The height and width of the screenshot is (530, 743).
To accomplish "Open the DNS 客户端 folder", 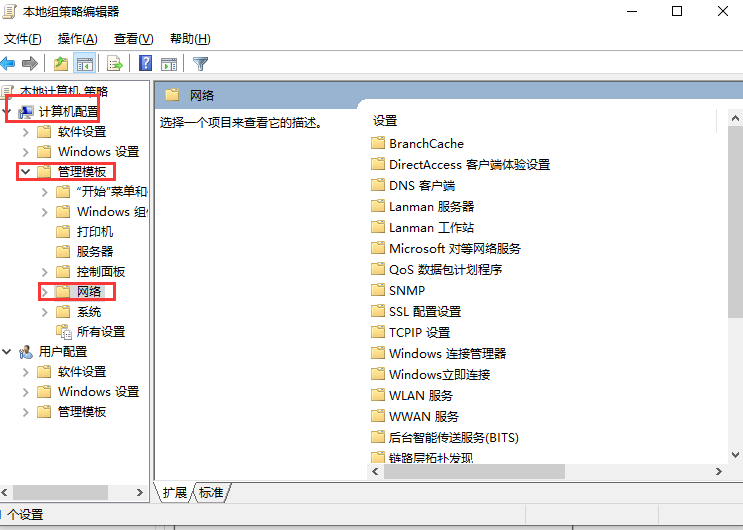I will [x=421, y=185].
